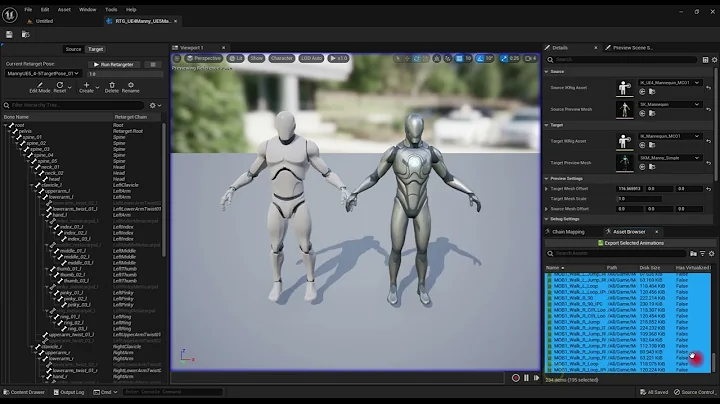Click the Create pose plus icon
This screenshot has width=720, height=404.
pos(86,85)
